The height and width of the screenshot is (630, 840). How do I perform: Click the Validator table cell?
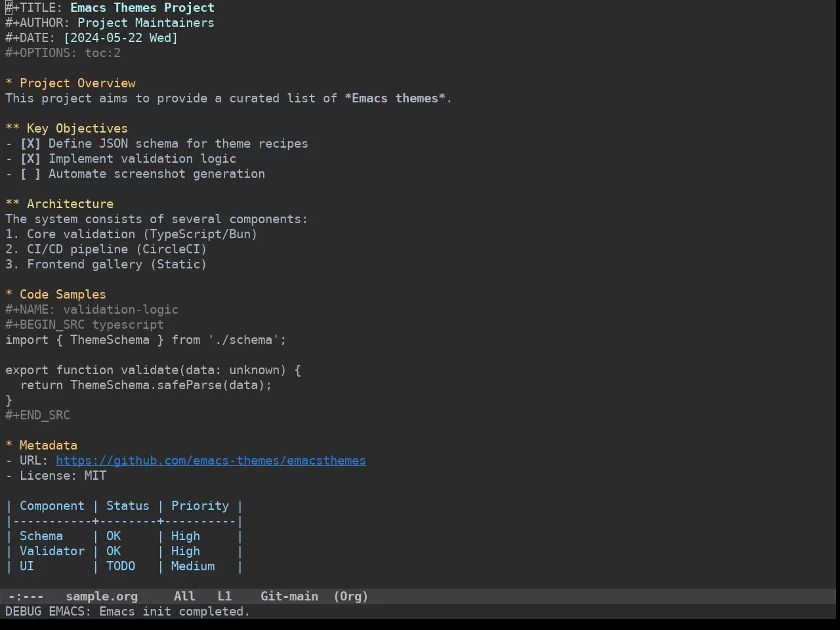pos(52,551)
